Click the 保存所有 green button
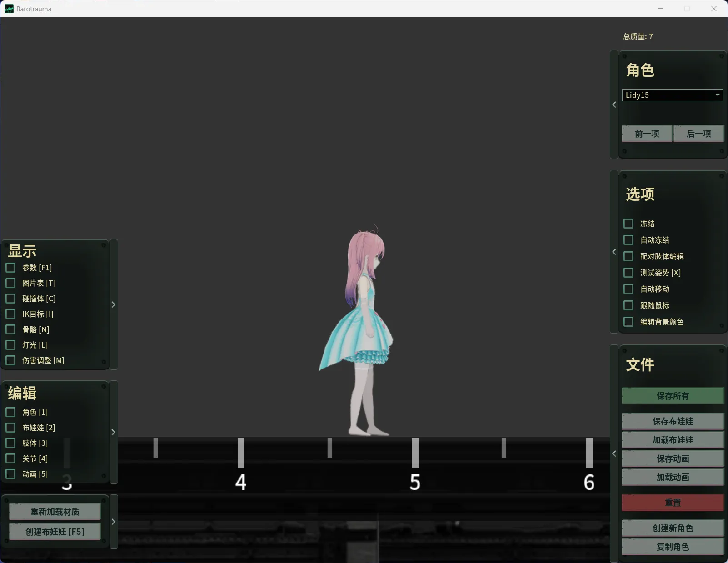 click(673, 396)
